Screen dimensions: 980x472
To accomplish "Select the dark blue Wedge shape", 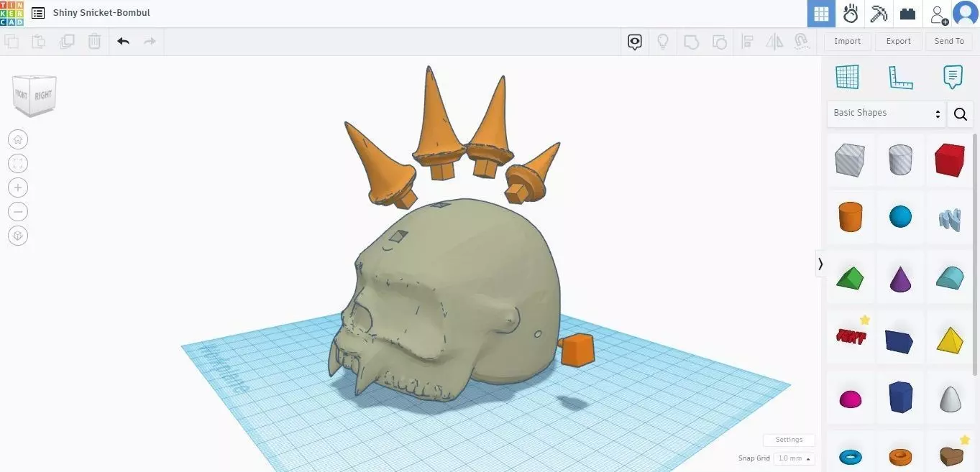I will click(x=900, y=341).
